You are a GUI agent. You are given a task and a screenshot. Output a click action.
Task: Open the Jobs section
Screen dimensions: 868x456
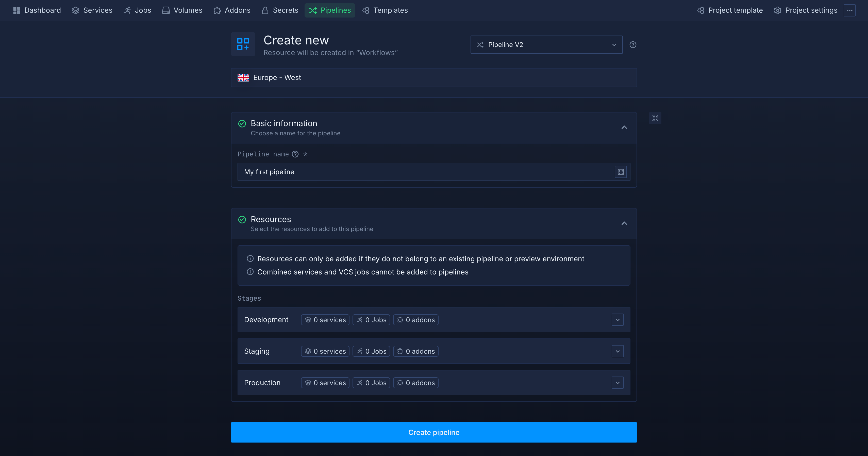(x=137, y=10)
